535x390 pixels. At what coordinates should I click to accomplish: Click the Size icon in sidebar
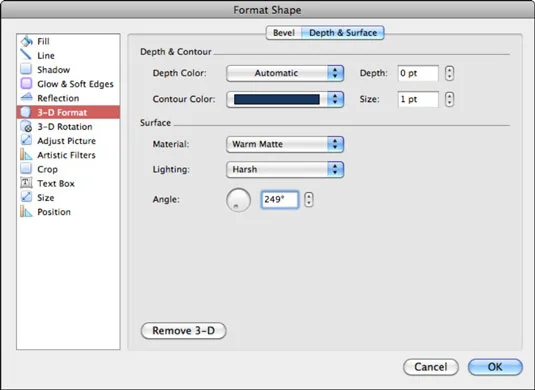pos(26,198)
